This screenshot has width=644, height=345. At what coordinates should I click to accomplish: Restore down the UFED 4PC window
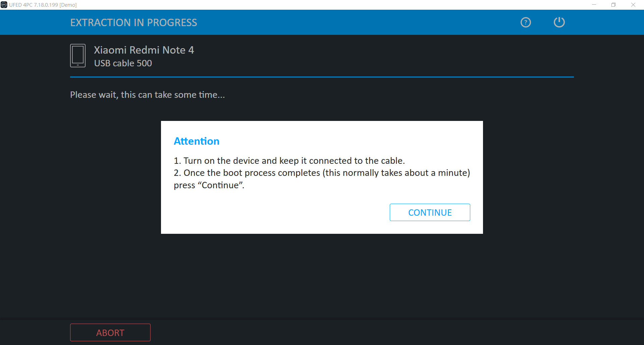pyautogui.click(x=613, y=5)
